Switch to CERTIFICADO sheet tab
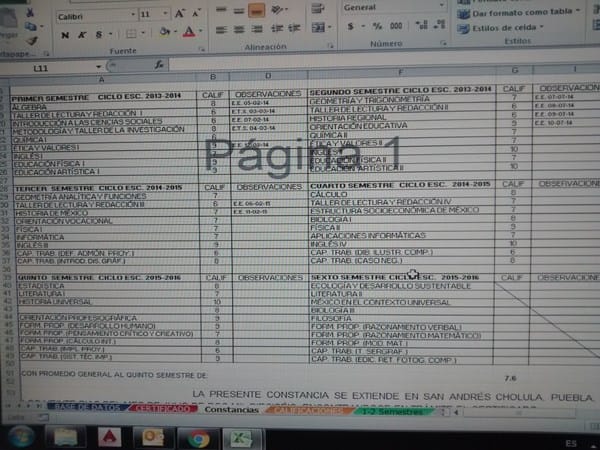Image resolution: width=600 pixels, height=450 pixels. click(x=163, y=409)
